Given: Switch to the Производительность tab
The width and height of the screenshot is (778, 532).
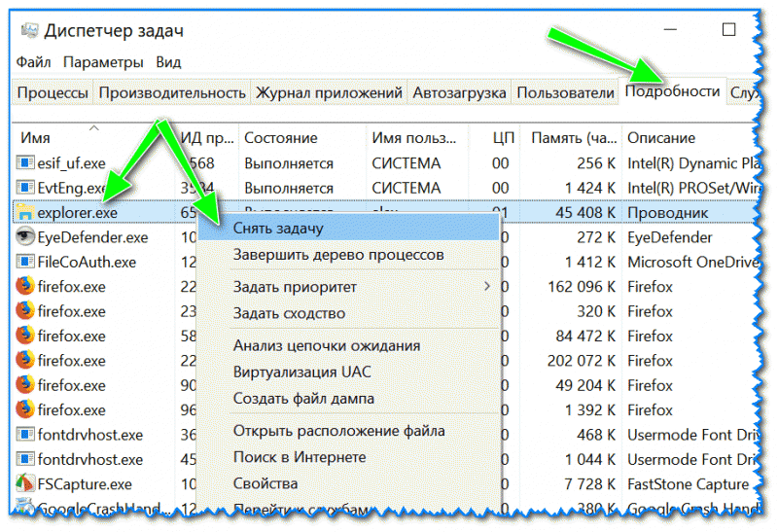Looking at the screenshot, I should tap(172, 92).
